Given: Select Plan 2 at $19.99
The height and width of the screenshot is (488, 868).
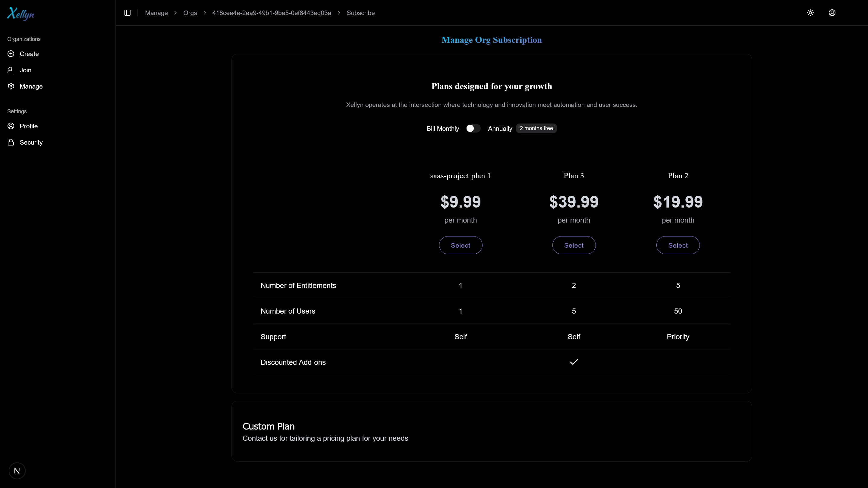Looking at the screenshot, I should pos(678,245).
